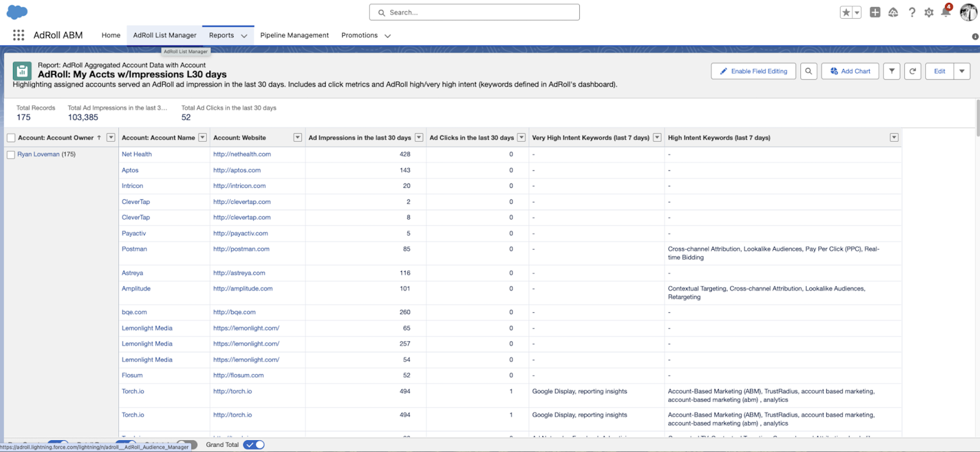
Task: Click the vertical scrollbar on the right
Action: coord(978,118)
